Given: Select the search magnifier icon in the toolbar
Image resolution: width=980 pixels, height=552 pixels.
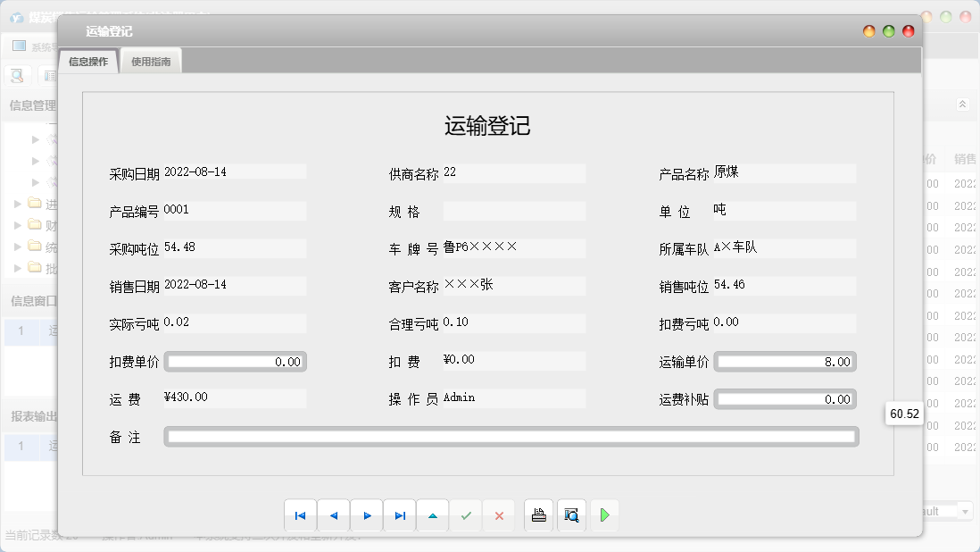Looking at the screenshot, I should click(x=18, y=76).
